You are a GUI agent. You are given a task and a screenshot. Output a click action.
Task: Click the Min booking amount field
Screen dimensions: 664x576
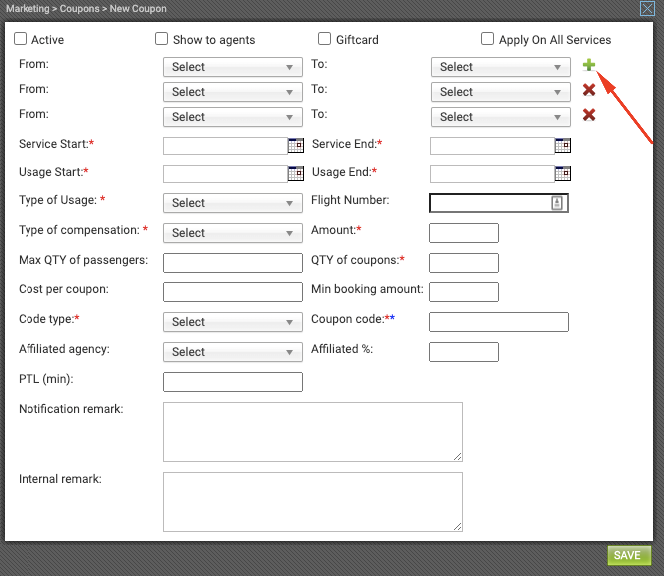(464, 292)
